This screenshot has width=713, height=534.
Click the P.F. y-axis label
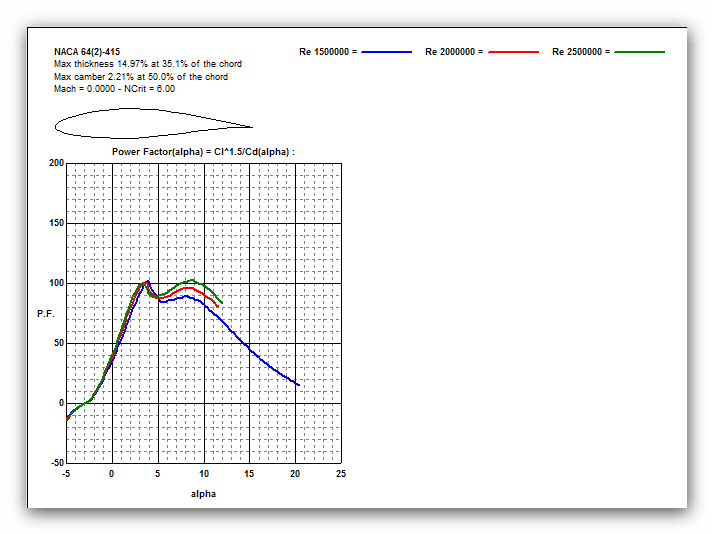[x=45, y=313]
